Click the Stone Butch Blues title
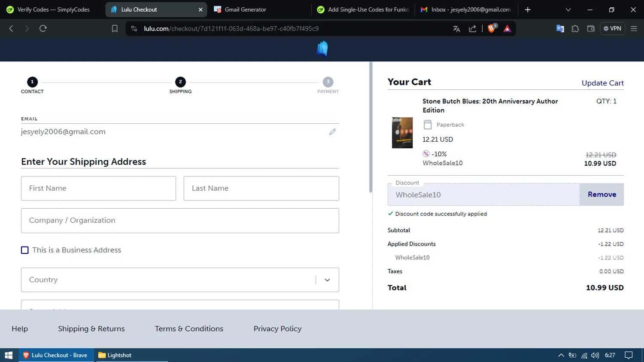Screen dimensions: 644x362 pyautogui.click(x=490, y=106)
